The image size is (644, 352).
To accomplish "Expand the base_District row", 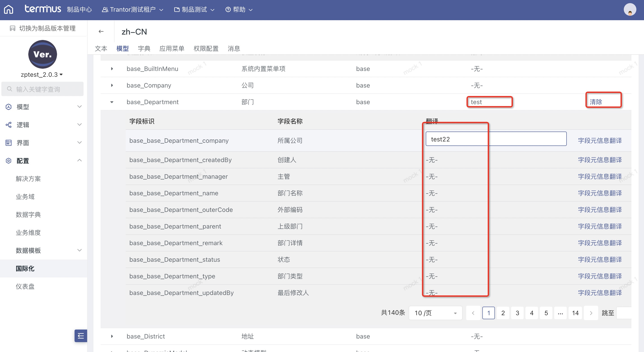I will (x=112, y=336).
